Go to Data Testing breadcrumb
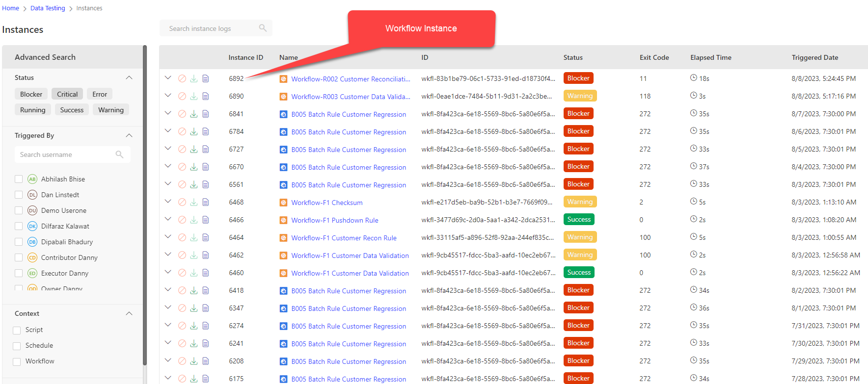Image resolution: width=868 pixels, height=384 pixels. tap(48, 8)
